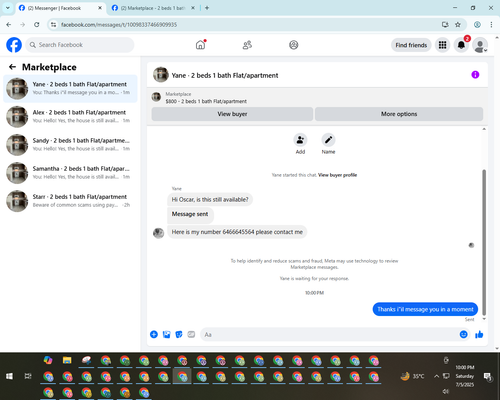Open Task View on the taskbar
Screen dimensions: 500x400
[28, 376]
